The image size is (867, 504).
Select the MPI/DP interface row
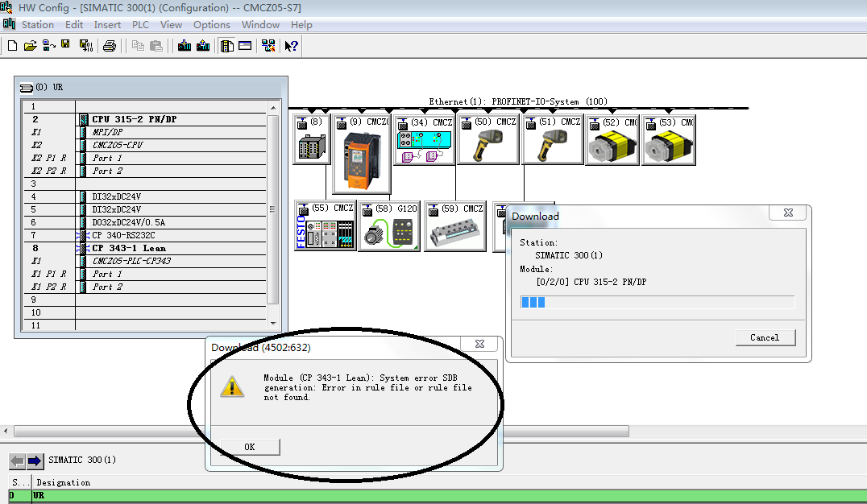click(143, 132)
